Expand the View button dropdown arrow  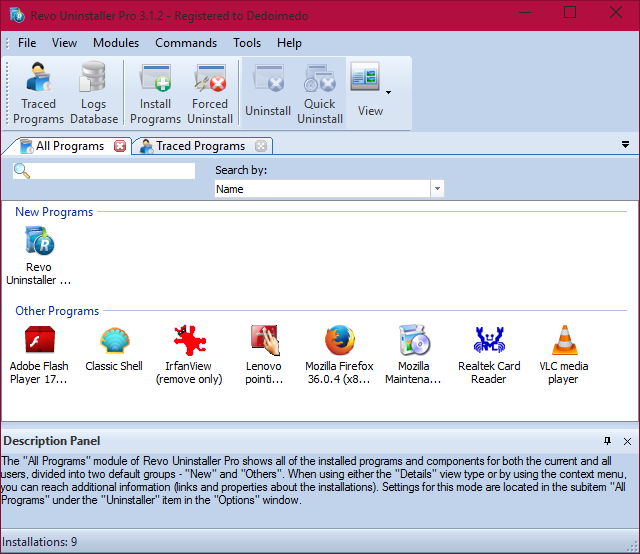pyautogui.click(x=388, y=92)
